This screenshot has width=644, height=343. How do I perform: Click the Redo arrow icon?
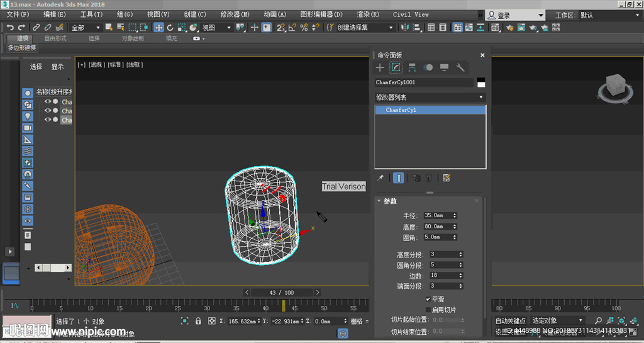pos(21,28)
